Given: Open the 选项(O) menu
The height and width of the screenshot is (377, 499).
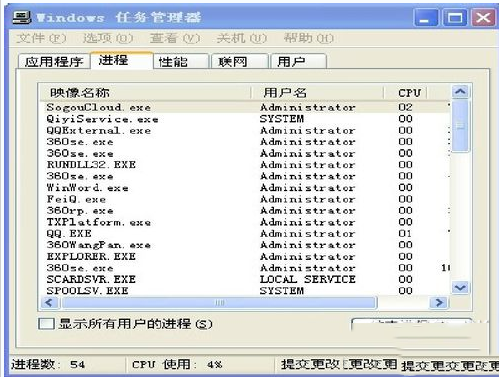Looking at the screenshot, I should pos(108,38).
